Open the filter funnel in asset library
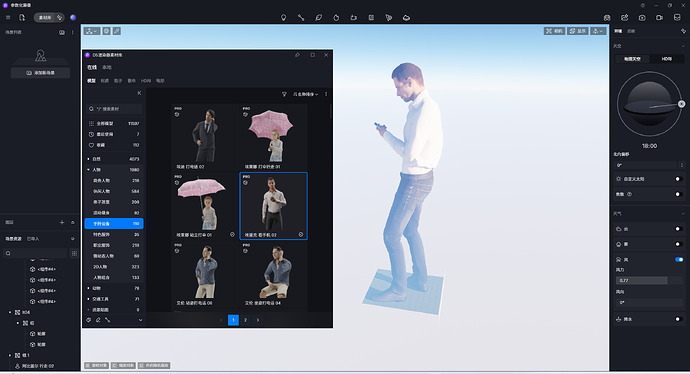This screenshot has width=690, height=374. click(284, 94)
